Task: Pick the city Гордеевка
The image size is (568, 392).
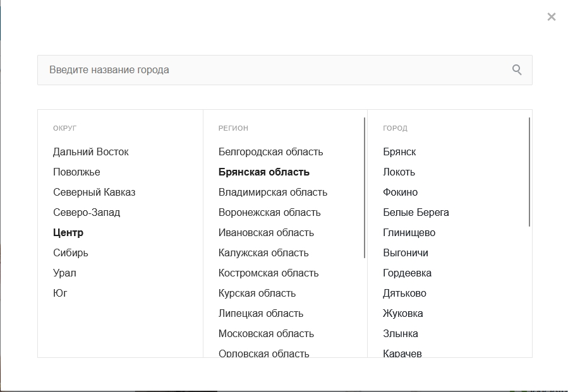Action: (407, 273)
